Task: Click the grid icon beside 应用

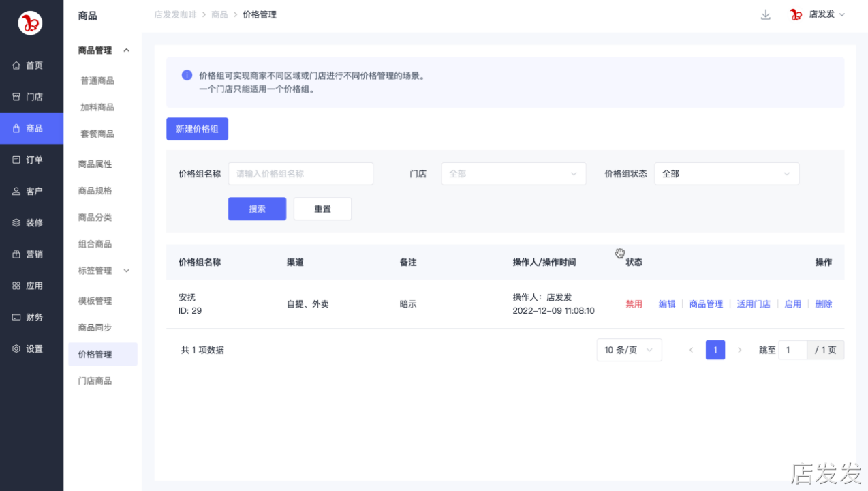Action: (x=16, y=286)
